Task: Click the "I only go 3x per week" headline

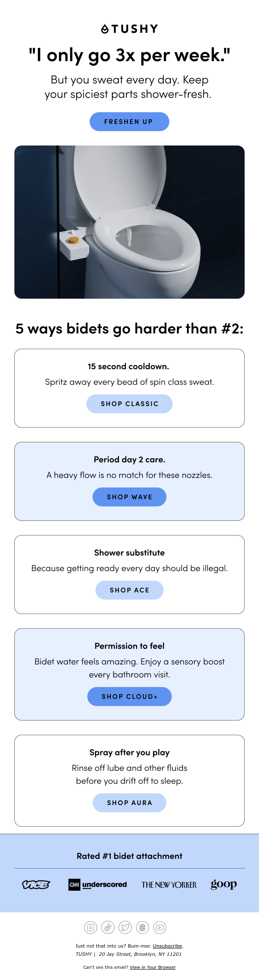Action: [129, 55]
